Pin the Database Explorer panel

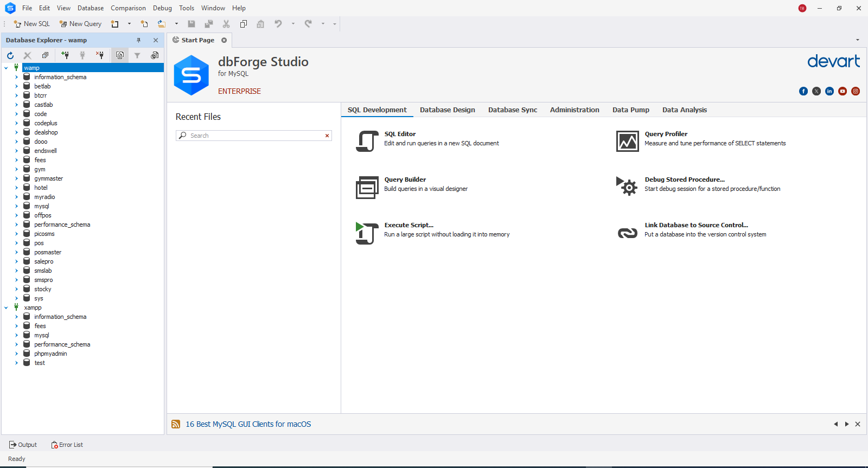pos(138,40)
